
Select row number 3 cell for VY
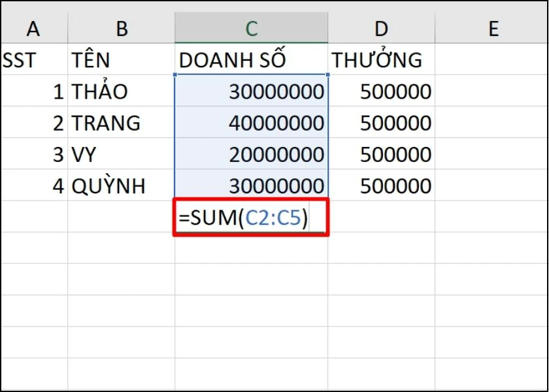(34, 154)
